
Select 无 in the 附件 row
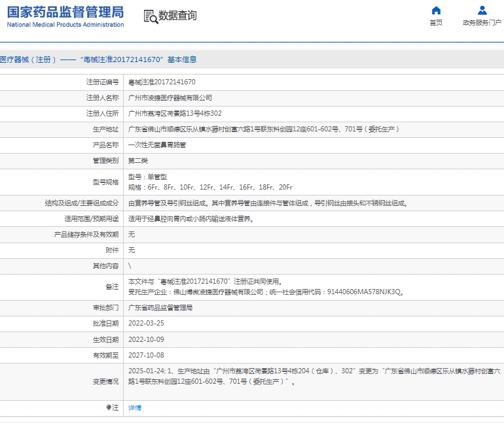132,250
